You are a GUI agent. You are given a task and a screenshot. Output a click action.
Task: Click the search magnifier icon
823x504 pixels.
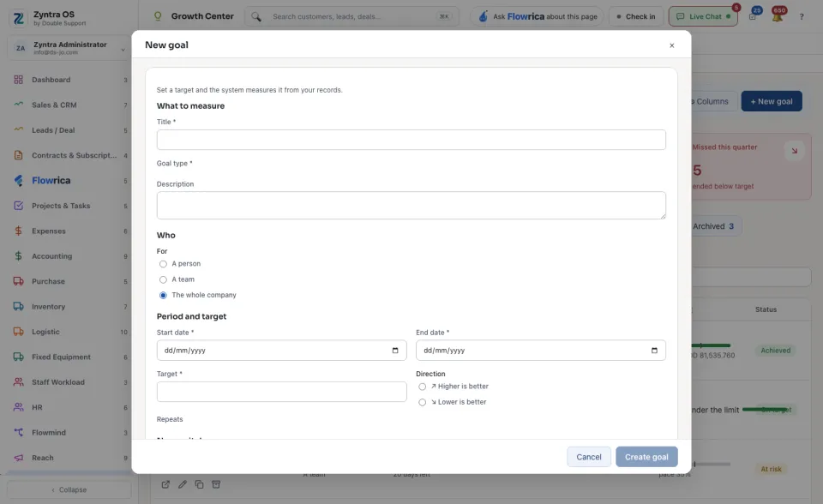point(256,17)
